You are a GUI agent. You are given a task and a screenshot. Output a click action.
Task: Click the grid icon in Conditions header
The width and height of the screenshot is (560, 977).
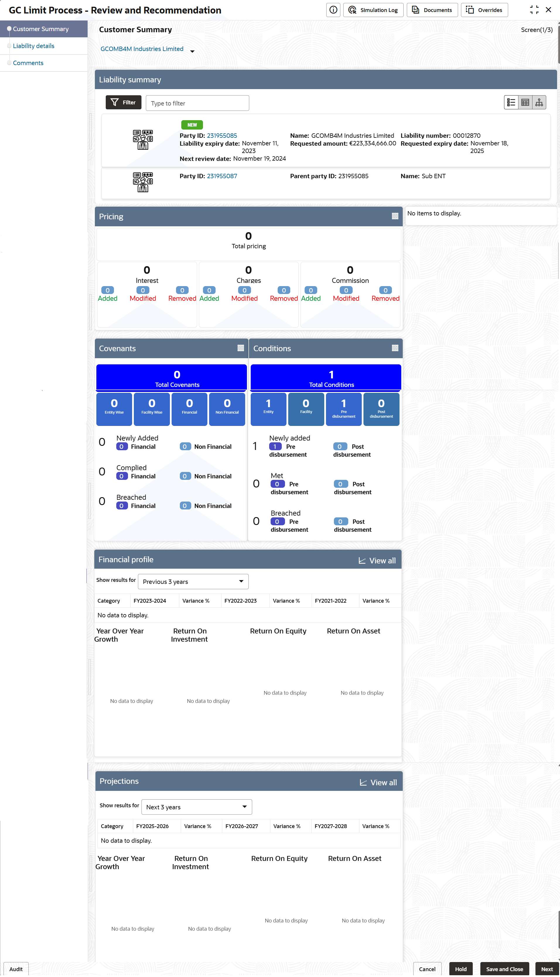395,348
